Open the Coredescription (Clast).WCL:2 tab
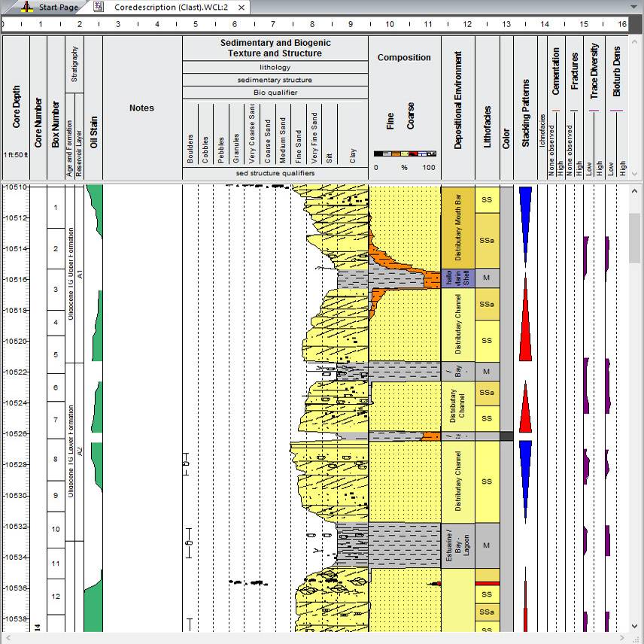This screenshot has width=644, height=644. [x=171, y=7]
